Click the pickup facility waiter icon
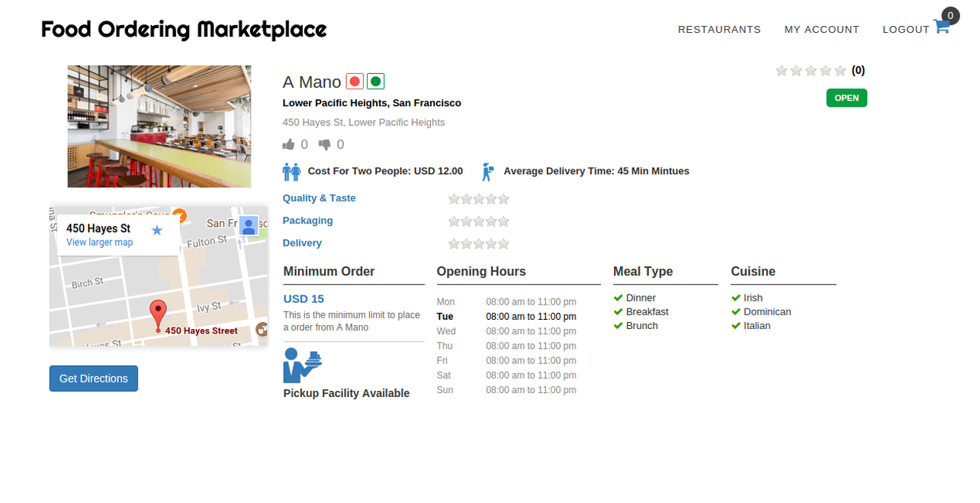Viewport: 980px width, 503px height. (x=302, y=366)
